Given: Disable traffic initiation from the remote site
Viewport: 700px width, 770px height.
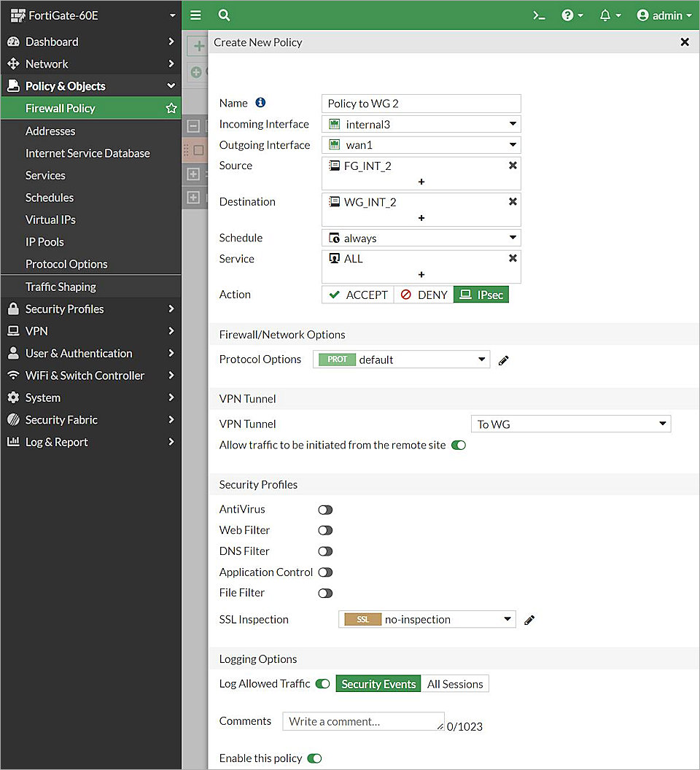Looking at the screenshot, I should (x=458, y=443).
